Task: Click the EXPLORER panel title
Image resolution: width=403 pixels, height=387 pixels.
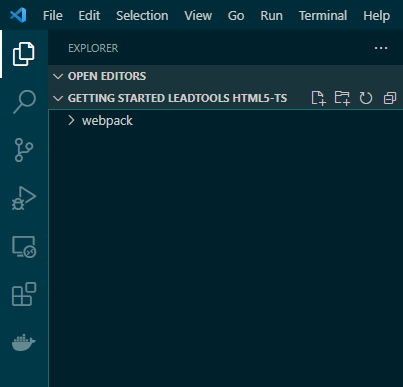Action: pos(93,48)
